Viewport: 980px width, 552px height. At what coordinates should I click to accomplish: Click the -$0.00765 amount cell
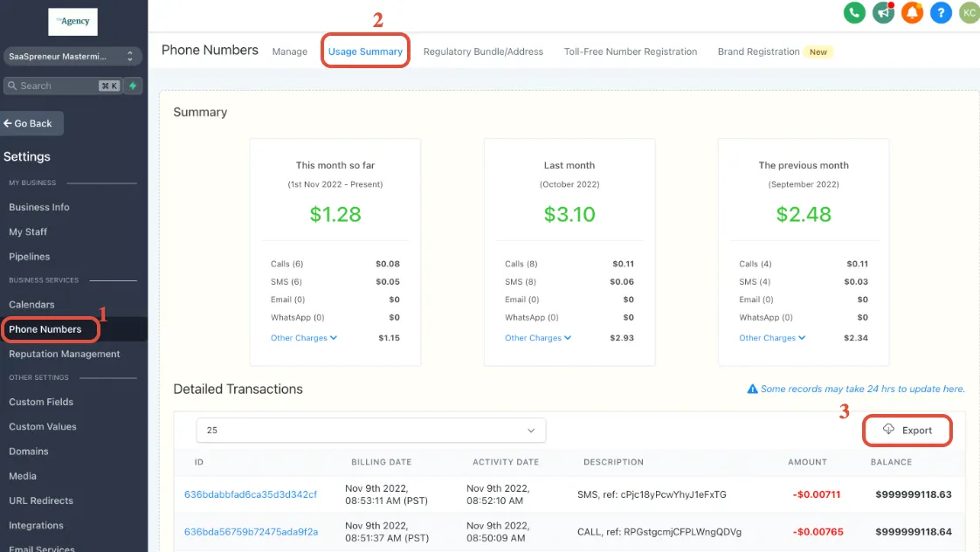click(818, 532)
